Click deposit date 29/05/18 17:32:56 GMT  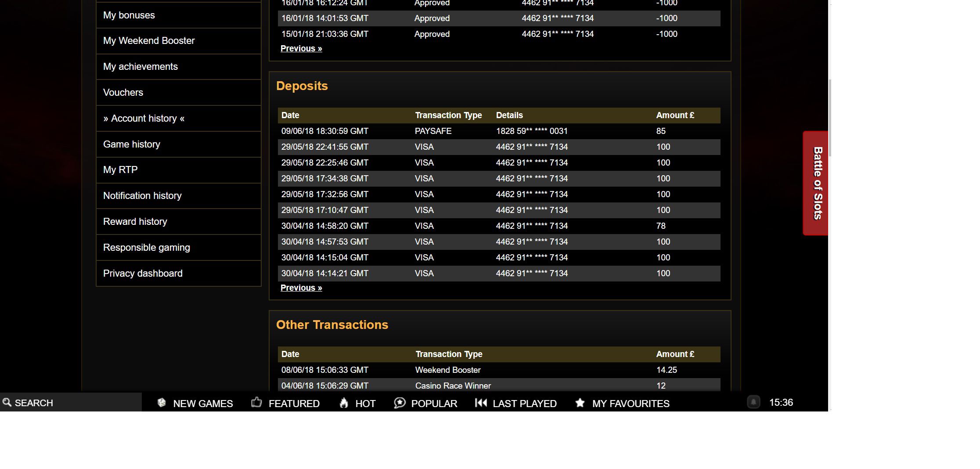coord(325,195)
